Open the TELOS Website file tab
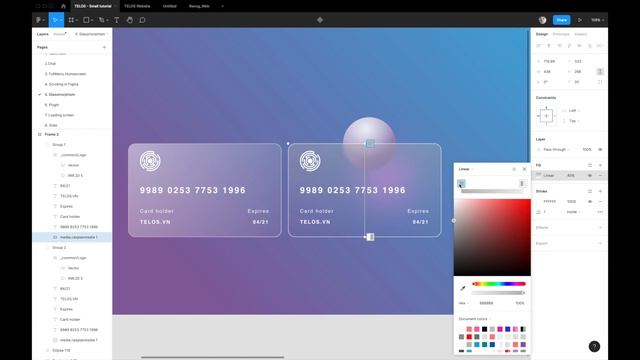Image resolution: width=640 pixels, height=360 pixels. pos(137,6)
